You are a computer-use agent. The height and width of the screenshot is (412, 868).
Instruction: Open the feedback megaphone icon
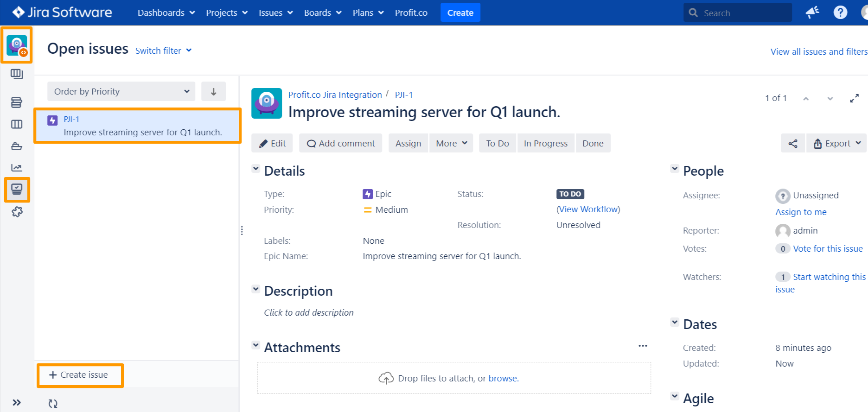coord(812,13)
